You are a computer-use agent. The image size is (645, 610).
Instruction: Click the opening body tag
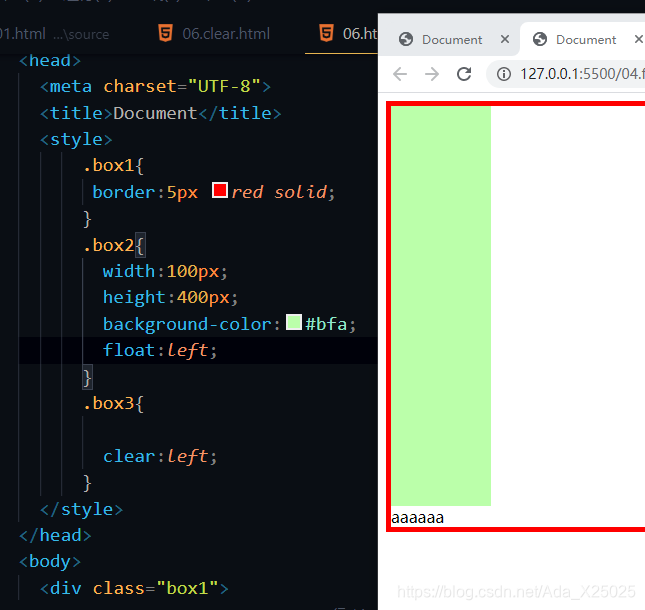pos(50,561)
